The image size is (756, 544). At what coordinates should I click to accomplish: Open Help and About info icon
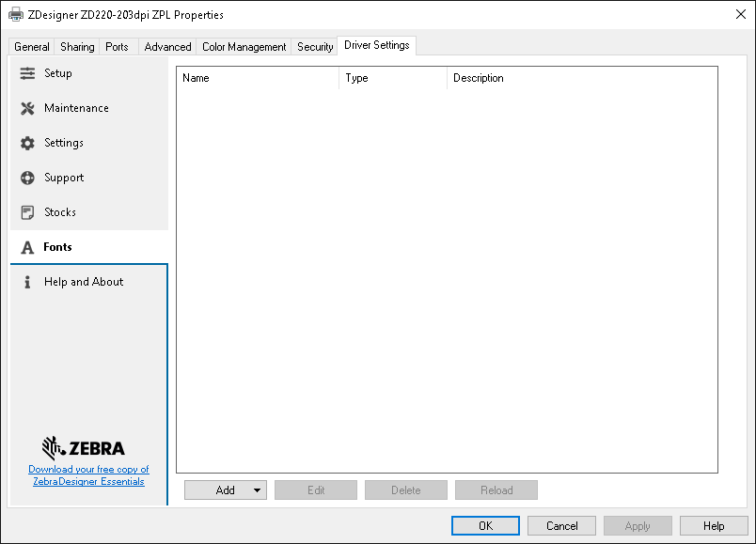point(28,282)
